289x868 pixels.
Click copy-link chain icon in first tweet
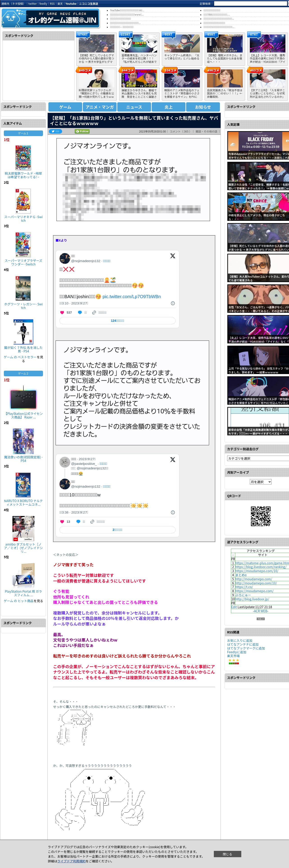(x=94, y=312)
